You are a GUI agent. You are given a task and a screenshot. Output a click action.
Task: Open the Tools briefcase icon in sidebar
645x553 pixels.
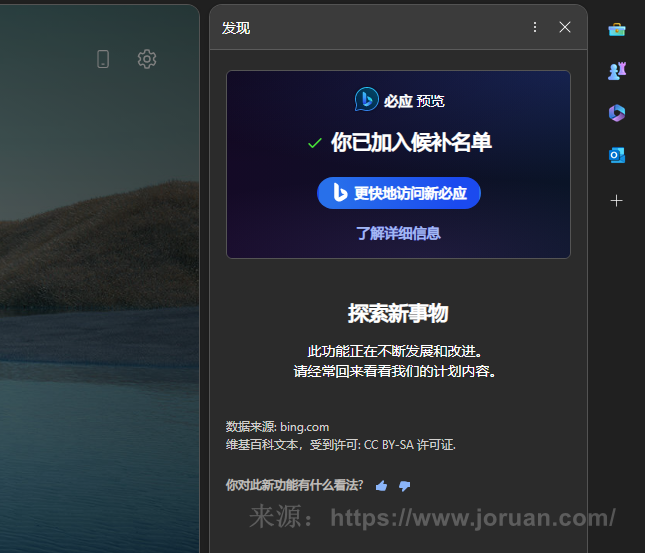coord(616,29)
